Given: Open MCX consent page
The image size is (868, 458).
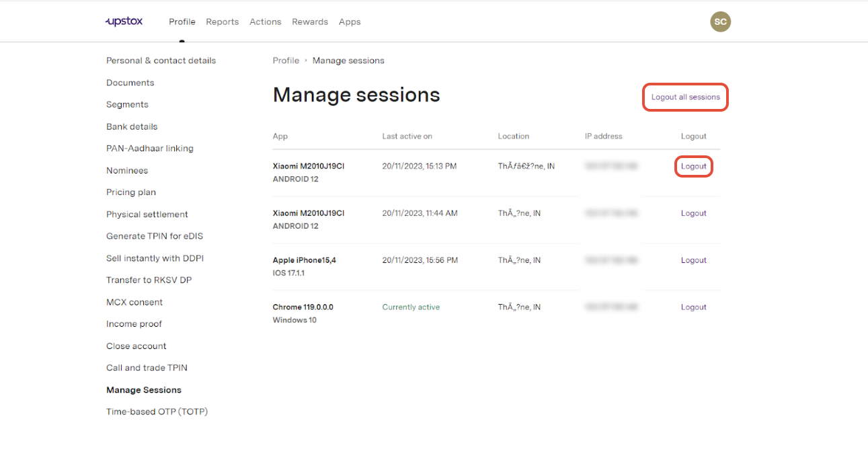Looking at the screenshot, I should [134, 303].
